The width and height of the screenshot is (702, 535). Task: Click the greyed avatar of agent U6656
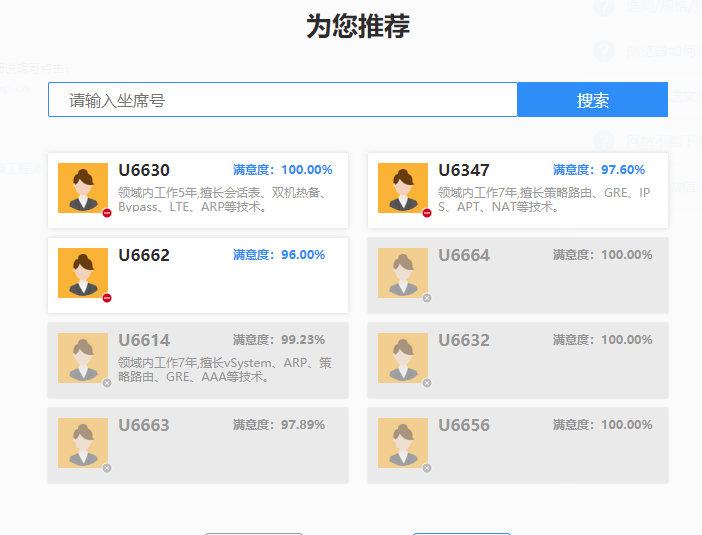403,442
